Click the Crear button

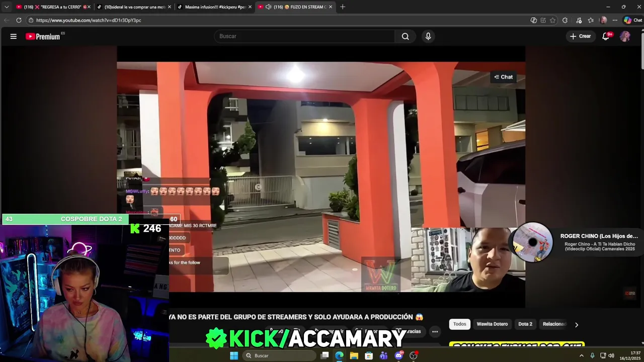580,36
